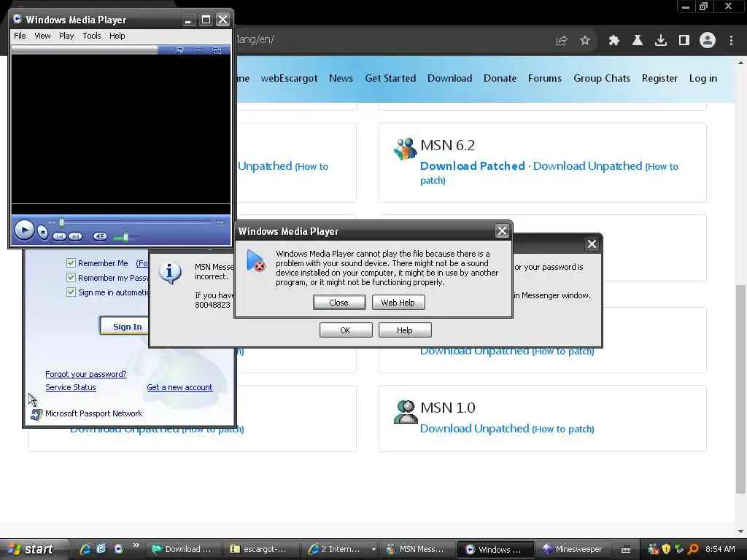Image resolution: width=747 pixels, height=560 pixels.
Task: Skip to previous track in Media Player
Action: [x=59, y=236]
